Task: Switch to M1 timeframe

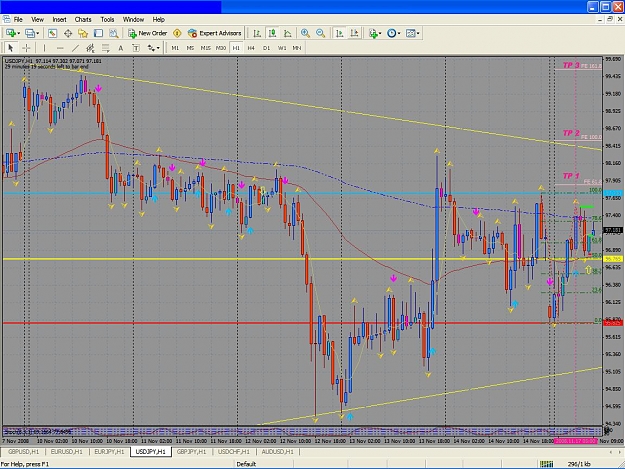Action: pyautogui.click(x=175, y=48)
